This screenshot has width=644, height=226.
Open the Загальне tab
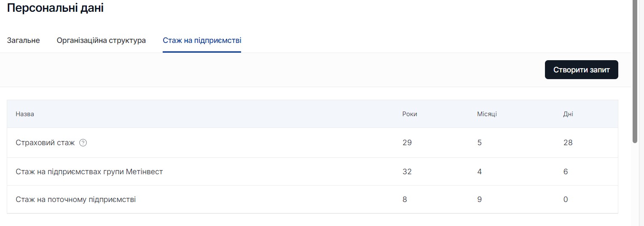coord(24,40)
